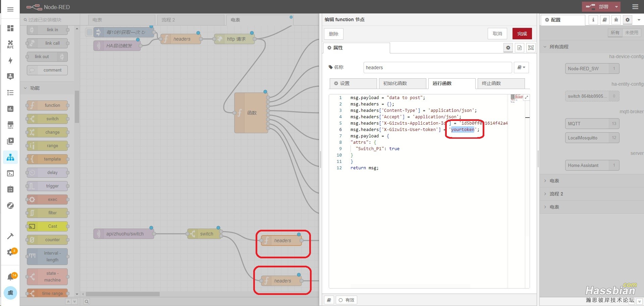Open the 运行函数 tab

(451, 83)
